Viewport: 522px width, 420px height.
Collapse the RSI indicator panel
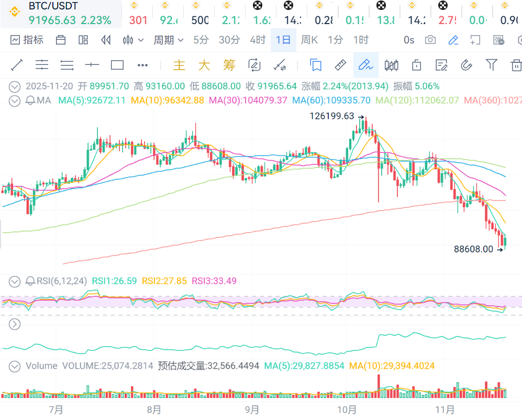[x=15, y=281]
